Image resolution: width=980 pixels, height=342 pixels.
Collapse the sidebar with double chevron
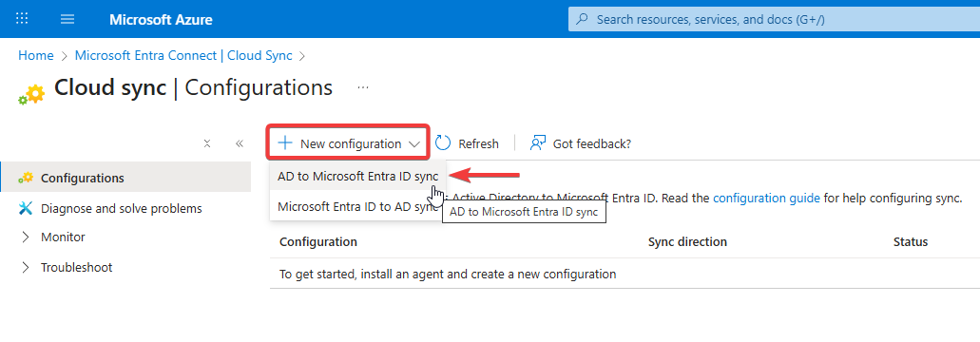pos(240,143)
